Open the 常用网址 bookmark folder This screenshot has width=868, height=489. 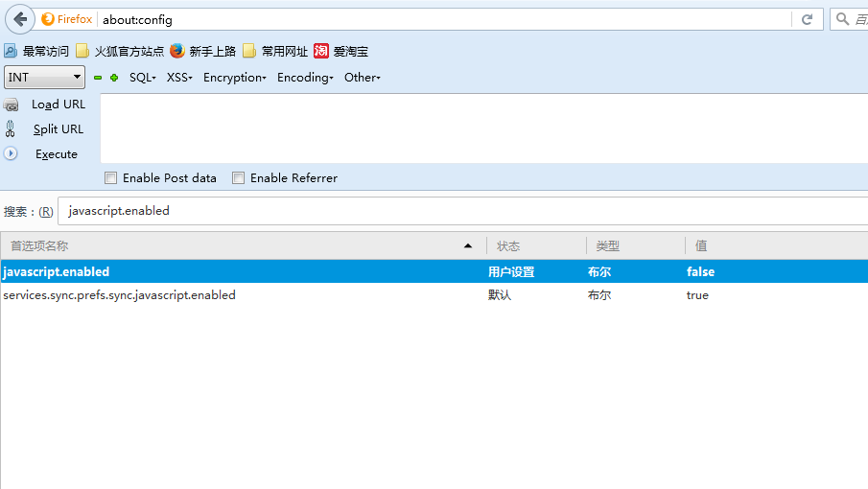tap(275, 52)
